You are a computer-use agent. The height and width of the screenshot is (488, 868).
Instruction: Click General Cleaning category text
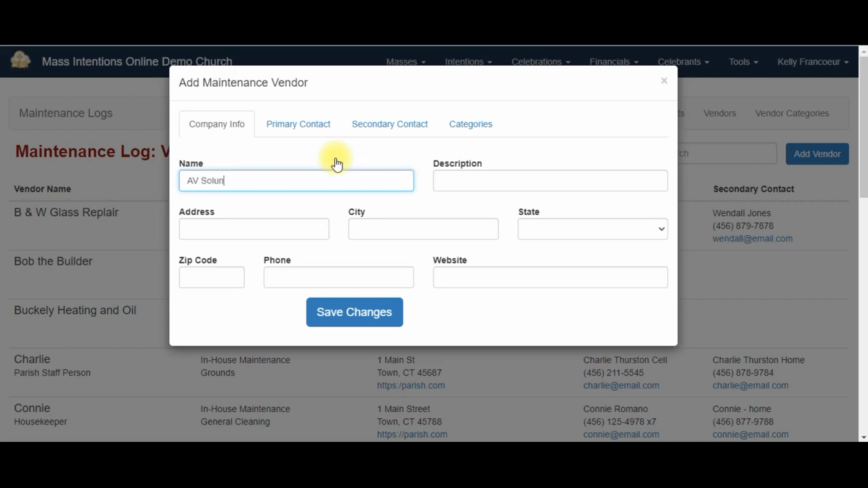click(235, 422)
